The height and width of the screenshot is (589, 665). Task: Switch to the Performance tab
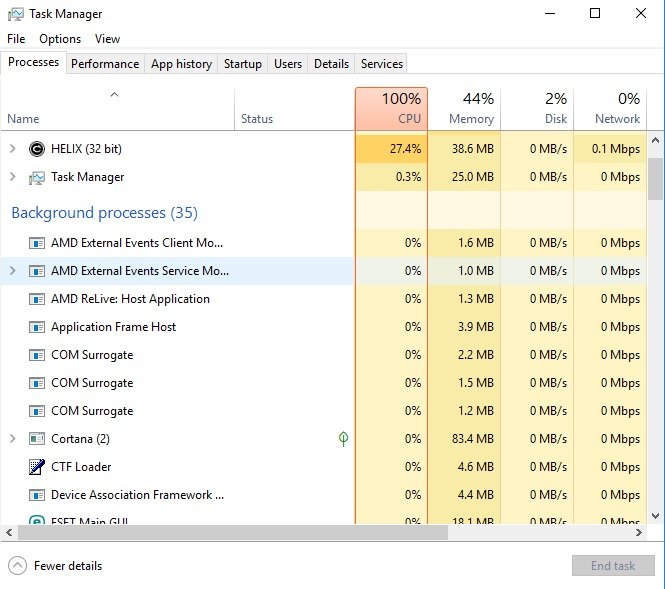click(x=105, y=64)
